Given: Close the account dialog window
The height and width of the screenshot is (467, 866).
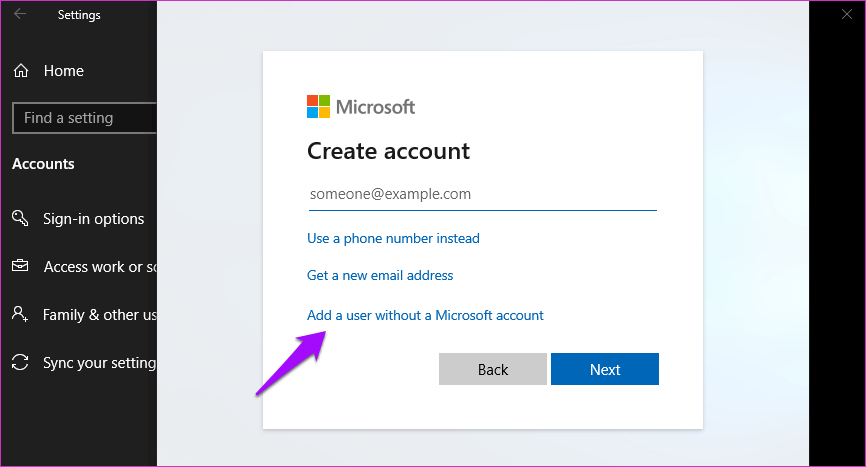Looking at the screenshot, I should click(x=847, y=14).
